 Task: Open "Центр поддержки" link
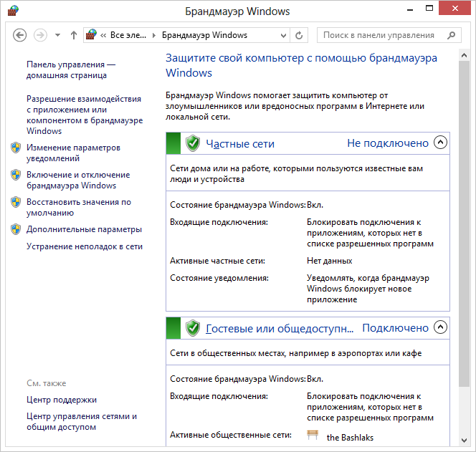[x=62, y=400]
